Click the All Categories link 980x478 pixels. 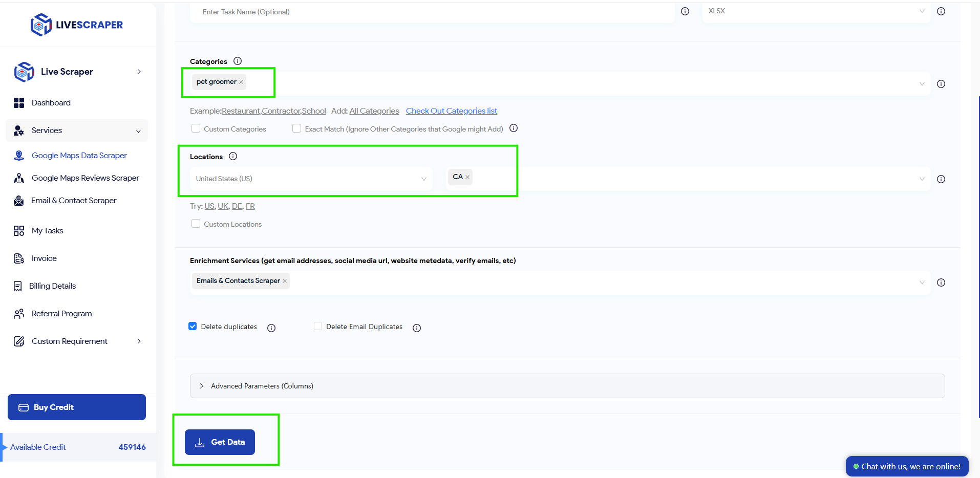click(374, 111)
